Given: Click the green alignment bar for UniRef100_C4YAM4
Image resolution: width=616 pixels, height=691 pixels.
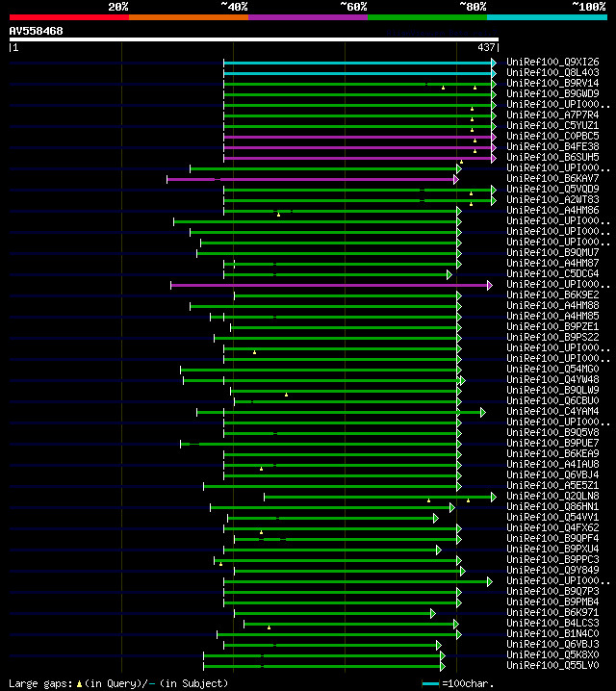Looking at the screenshot, I should coord(340,413).
